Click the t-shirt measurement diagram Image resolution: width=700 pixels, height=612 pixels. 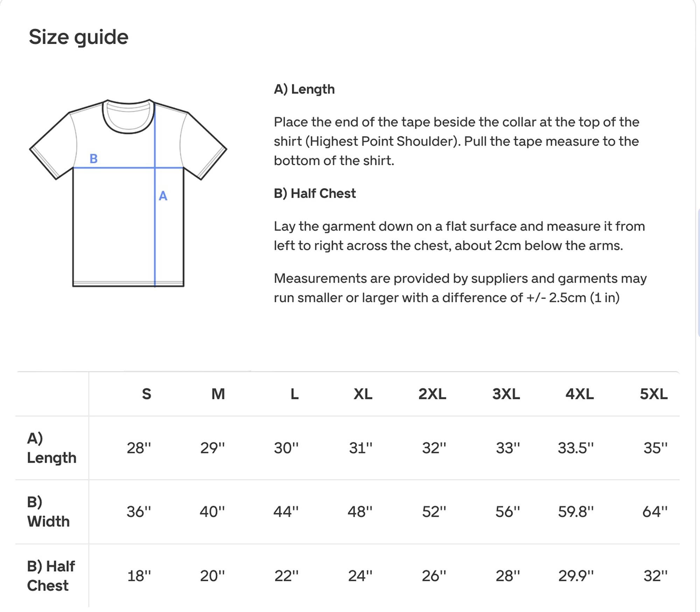coord(128,193)
